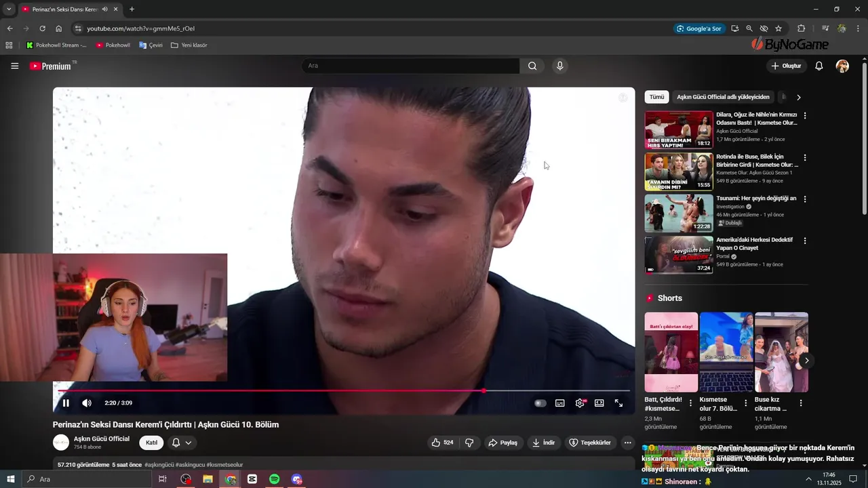The image size is (868, 488).
Task: Open the Tsunami documentary video thumbnail
Action: (x=679, y=213)
